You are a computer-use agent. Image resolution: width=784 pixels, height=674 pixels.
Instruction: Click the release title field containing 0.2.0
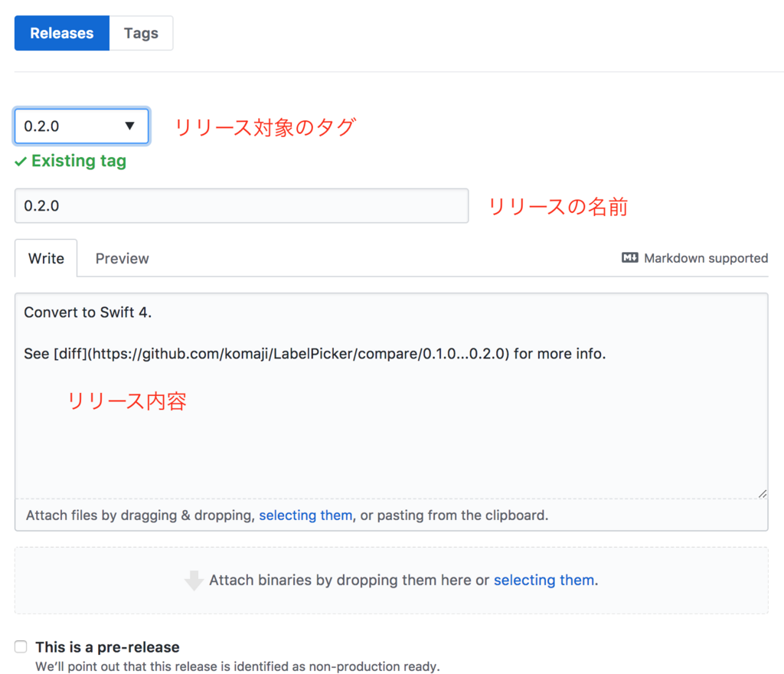[x=241, y=205]
